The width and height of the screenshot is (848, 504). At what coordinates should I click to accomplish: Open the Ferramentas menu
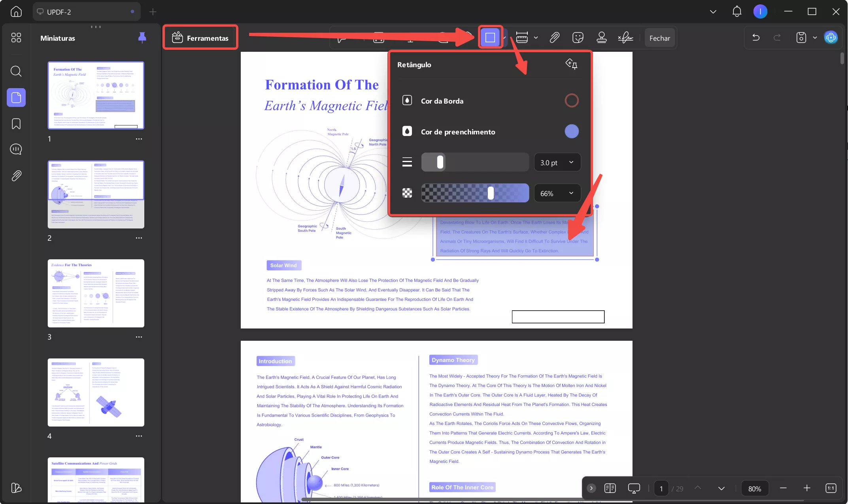click(200, 38)
